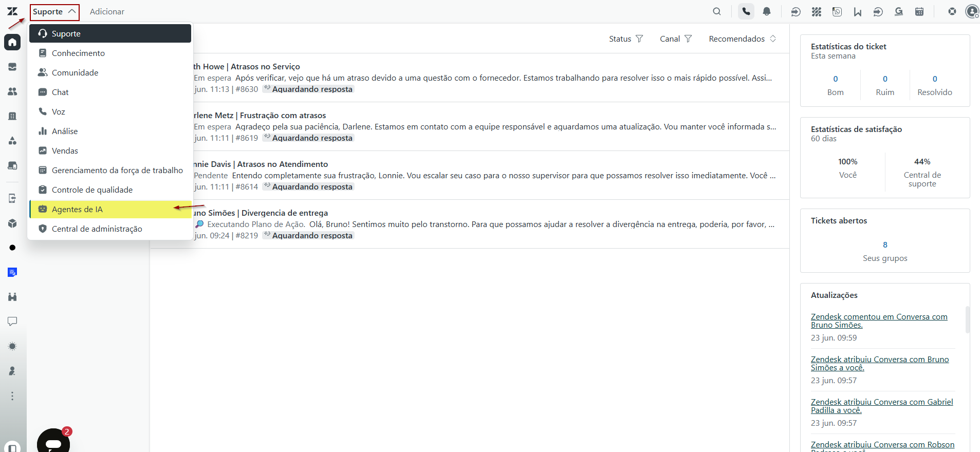The height and width of the screenshot is (452, 980).
Task: Open update about Conversa com Robson
Action: click(882, 446)
